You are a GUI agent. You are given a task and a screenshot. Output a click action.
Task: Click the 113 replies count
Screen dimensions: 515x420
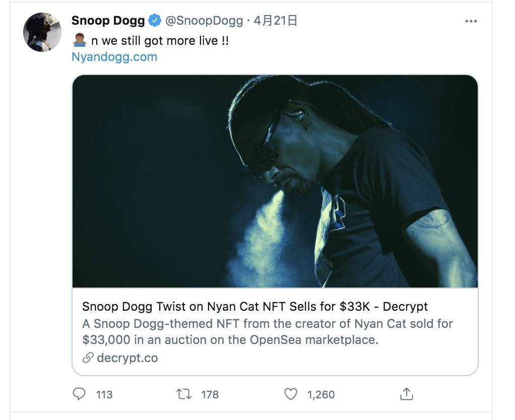tap(104, 394)
